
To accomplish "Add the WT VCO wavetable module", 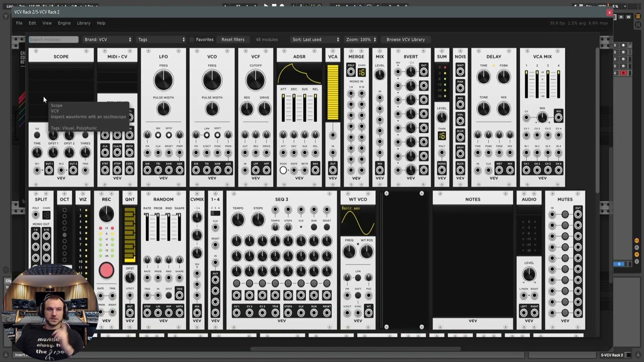I will pos(358,260).
